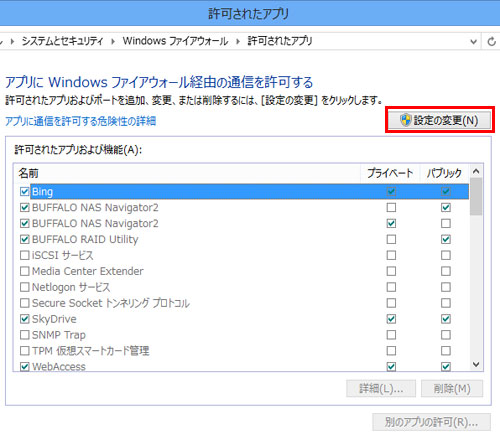
Task: Click the shield icon on 設定の変更 button
Action: [x=406, y=120]
